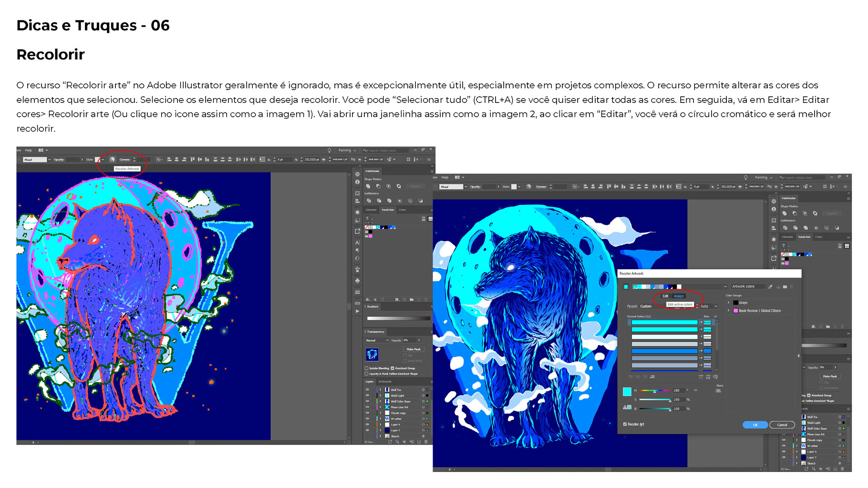Pick the eyedropper in Recolor Artwork dialog

pyautogui.click(x=770, y=286)
